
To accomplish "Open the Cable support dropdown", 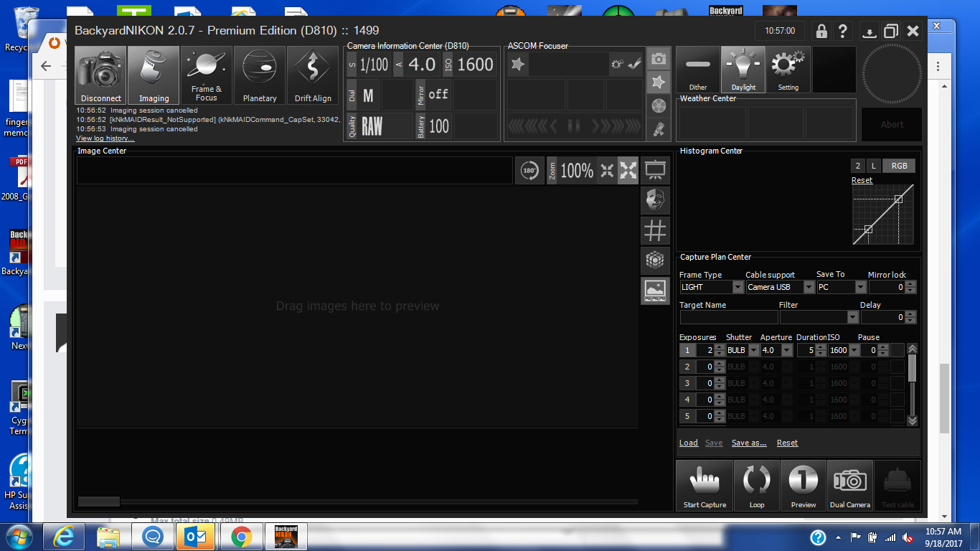I will [809, 288].
